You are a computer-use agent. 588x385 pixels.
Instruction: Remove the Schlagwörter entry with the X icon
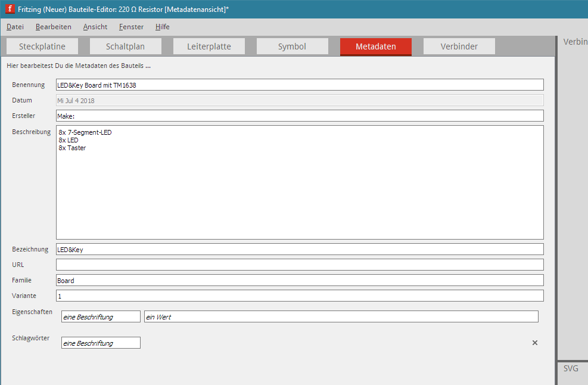pyautogui.click(x=535, y=343)
